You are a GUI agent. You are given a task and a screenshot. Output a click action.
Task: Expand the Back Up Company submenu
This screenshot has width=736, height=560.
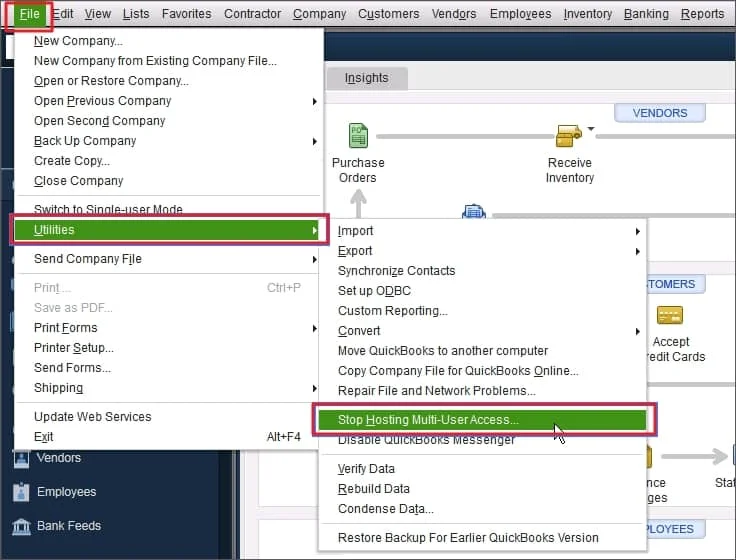(x=314, y=141)
